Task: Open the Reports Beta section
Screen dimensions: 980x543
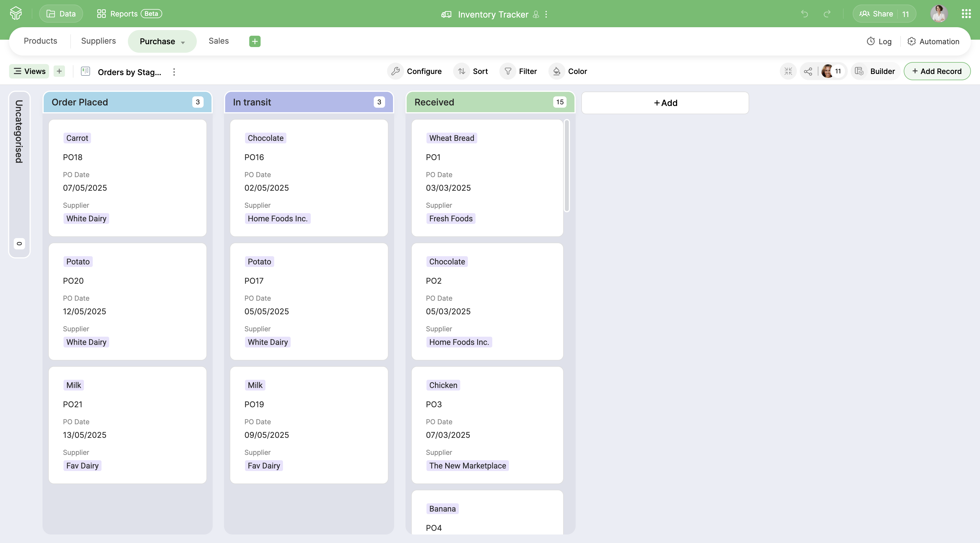Action: pos(124,13)
